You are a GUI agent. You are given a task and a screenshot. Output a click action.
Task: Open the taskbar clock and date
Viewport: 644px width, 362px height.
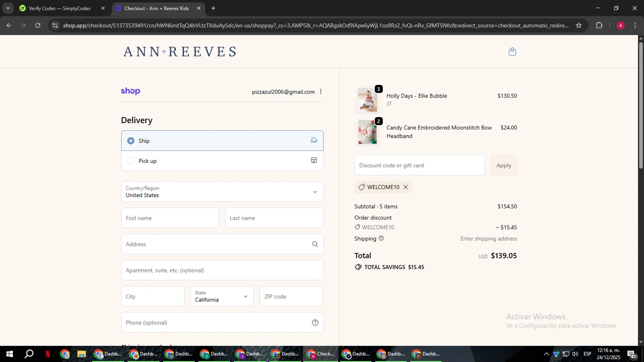coord(608,354)
